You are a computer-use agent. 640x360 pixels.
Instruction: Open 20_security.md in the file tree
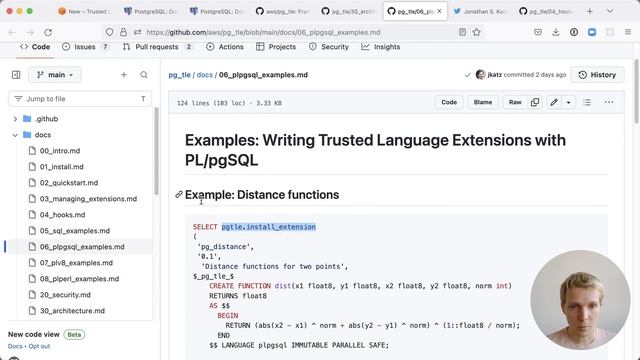click(x=65, y=295)
